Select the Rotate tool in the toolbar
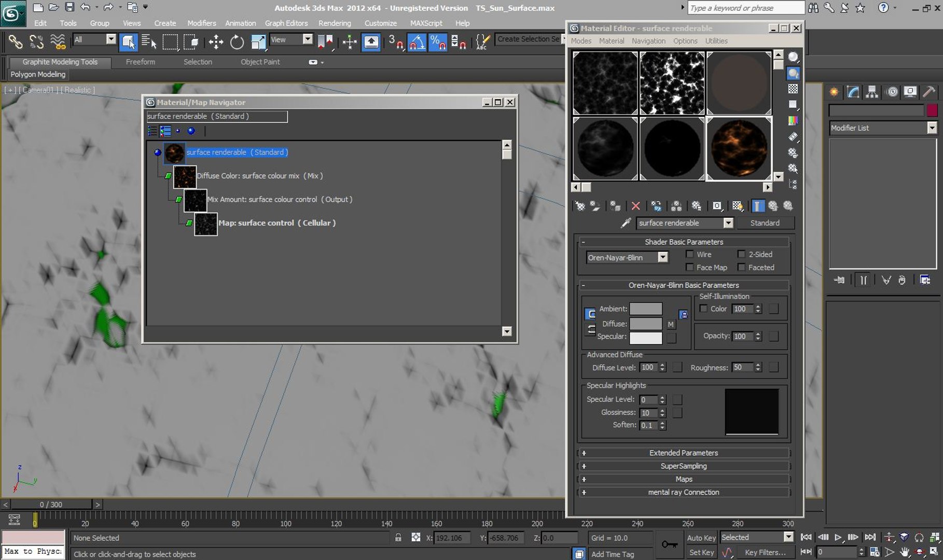The width and height of the screenshot is (943, 560). 237,42
